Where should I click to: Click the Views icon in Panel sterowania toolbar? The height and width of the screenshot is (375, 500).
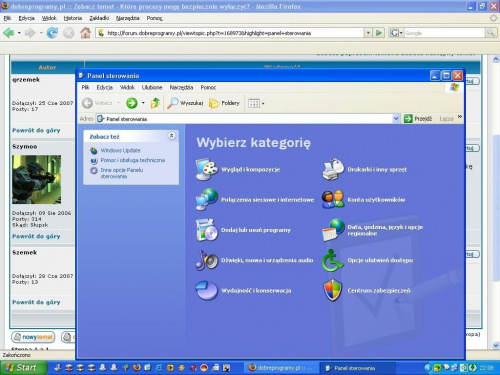254,103
